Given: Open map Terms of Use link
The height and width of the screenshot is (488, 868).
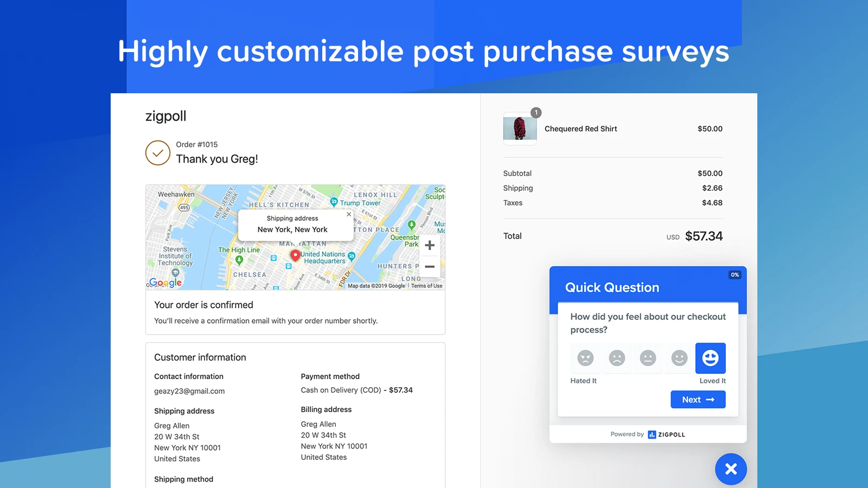Looking at the screenshot, I should [427, 286].
